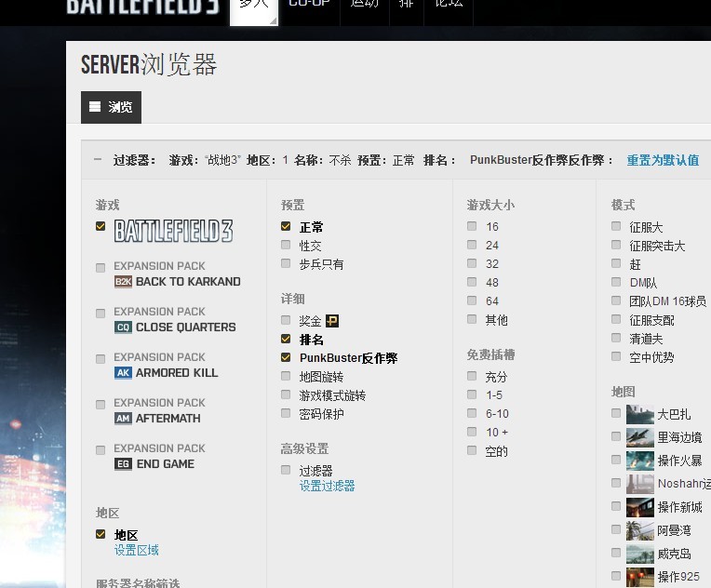Enable the Close Quarters expansion checkbox
711x588 pixels.
click(x=101, y=314)
